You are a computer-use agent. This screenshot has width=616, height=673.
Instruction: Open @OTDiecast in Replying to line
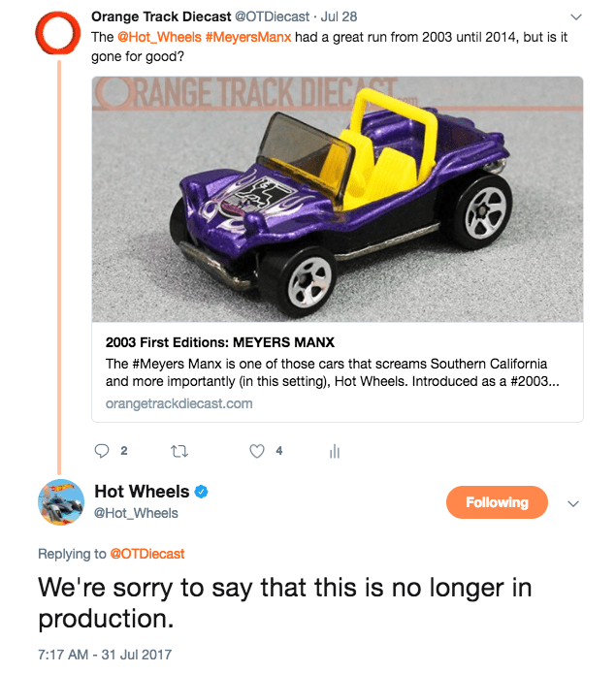pos(147,554)
